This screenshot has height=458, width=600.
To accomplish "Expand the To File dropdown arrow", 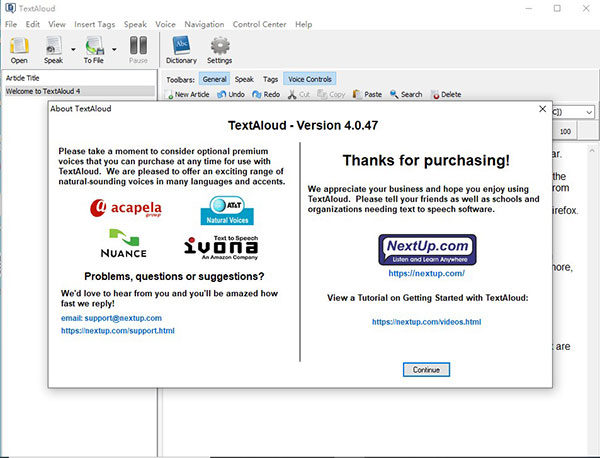I will pos(114,49).
